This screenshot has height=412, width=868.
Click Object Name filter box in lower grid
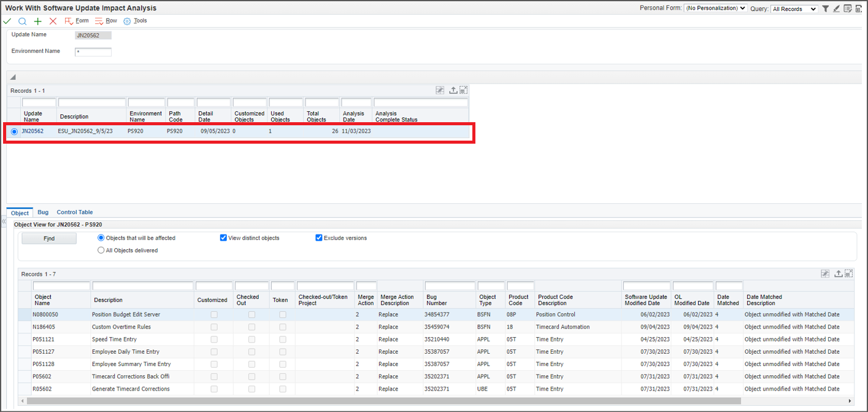pos(61,286)
